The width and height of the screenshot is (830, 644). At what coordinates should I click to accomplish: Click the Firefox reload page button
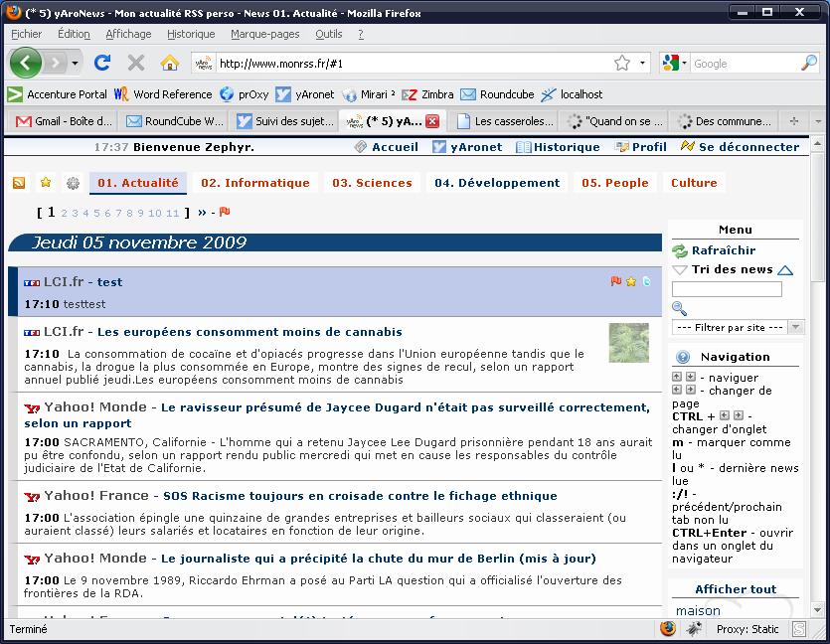tap(102, 63)
